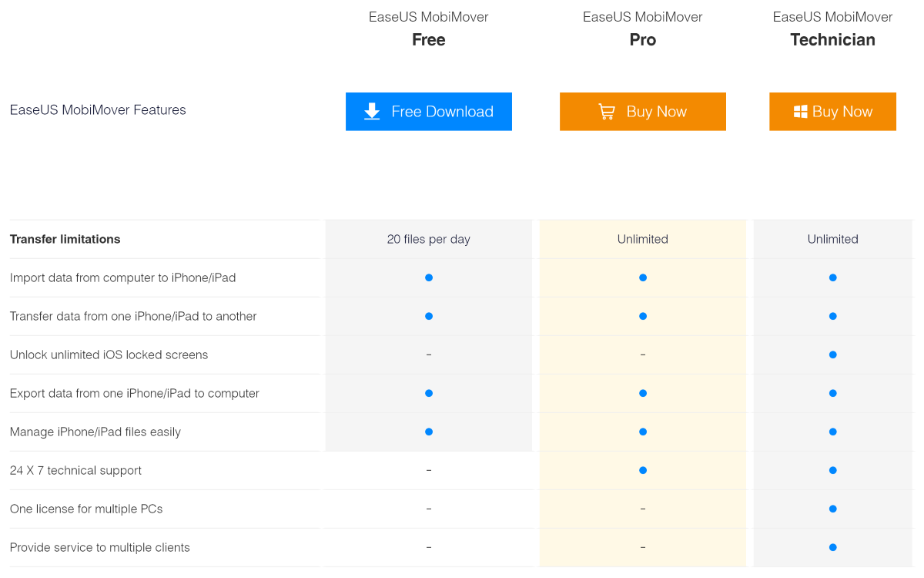Select the MobiMover Free column heading
The height and width of the screenshot is (578, 924).
point(428,40)
